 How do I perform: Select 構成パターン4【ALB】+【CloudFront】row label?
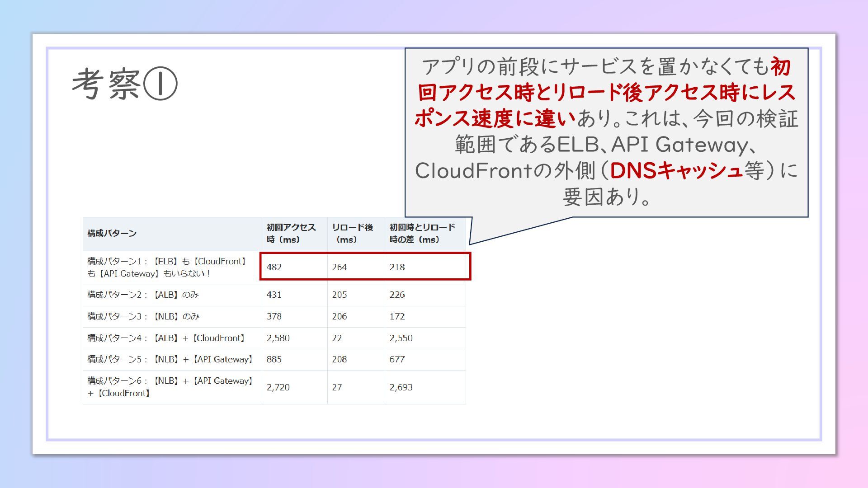[166, 338]
